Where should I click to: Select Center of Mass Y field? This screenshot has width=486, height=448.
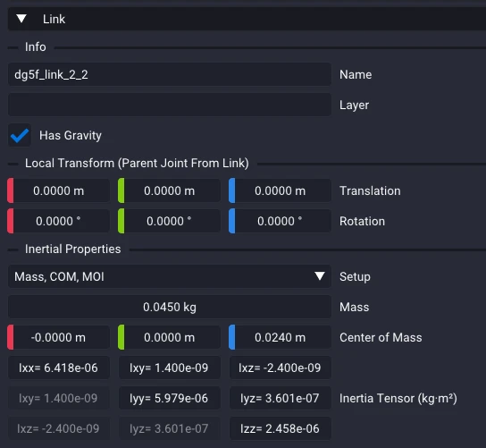click(169, 337)
